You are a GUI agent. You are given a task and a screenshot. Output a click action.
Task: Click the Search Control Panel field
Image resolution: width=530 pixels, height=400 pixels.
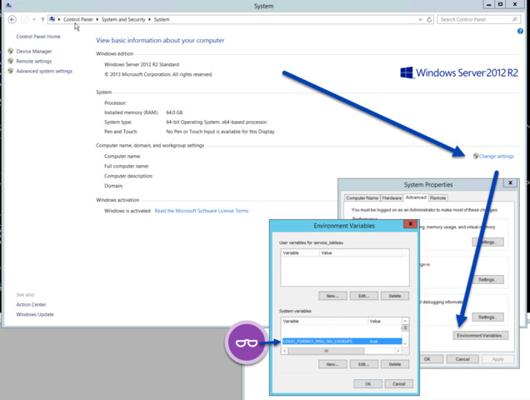[x=478, y=20]
